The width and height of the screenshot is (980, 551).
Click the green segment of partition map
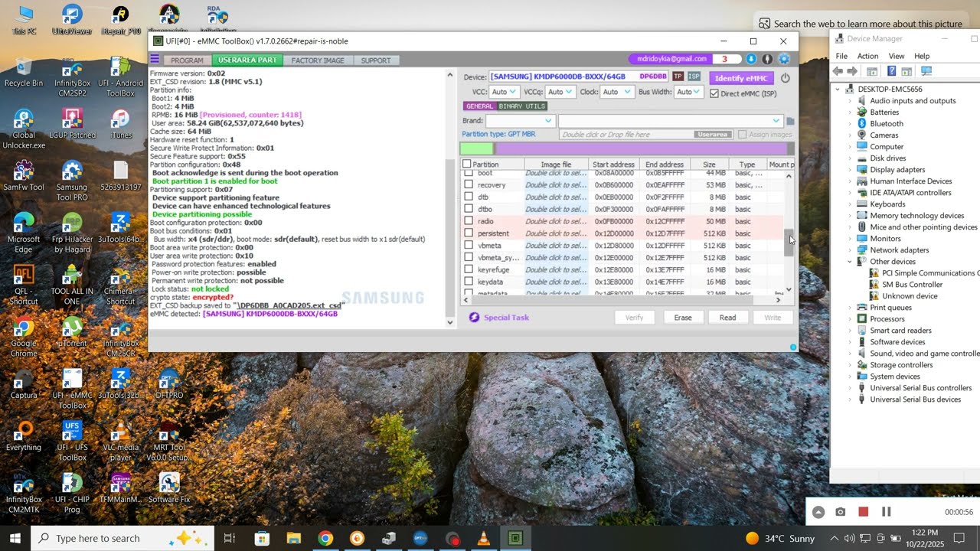click(x=477, y=148)
